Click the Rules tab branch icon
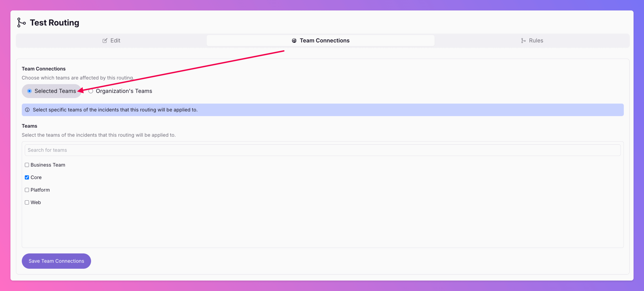Viewport: 644px width, 291px height. coord(523,40)
